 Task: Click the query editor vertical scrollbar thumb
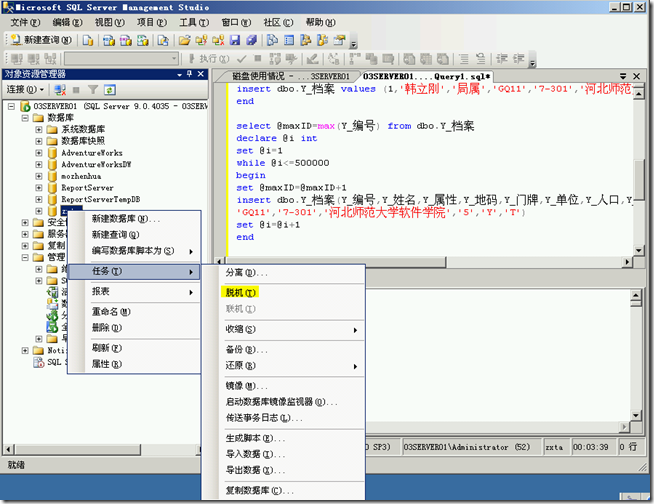click(639, 181)
